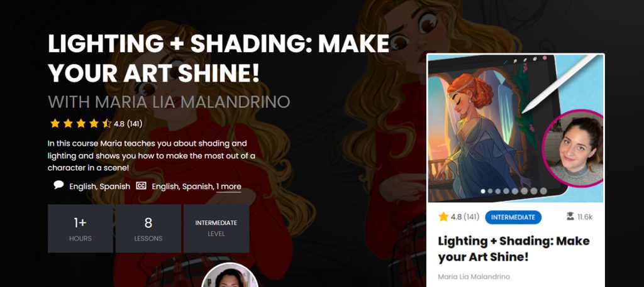This screenshot has height=287, width=644.
Task: Open the course preview artwork thumbnail
Action: click(516, 128)
